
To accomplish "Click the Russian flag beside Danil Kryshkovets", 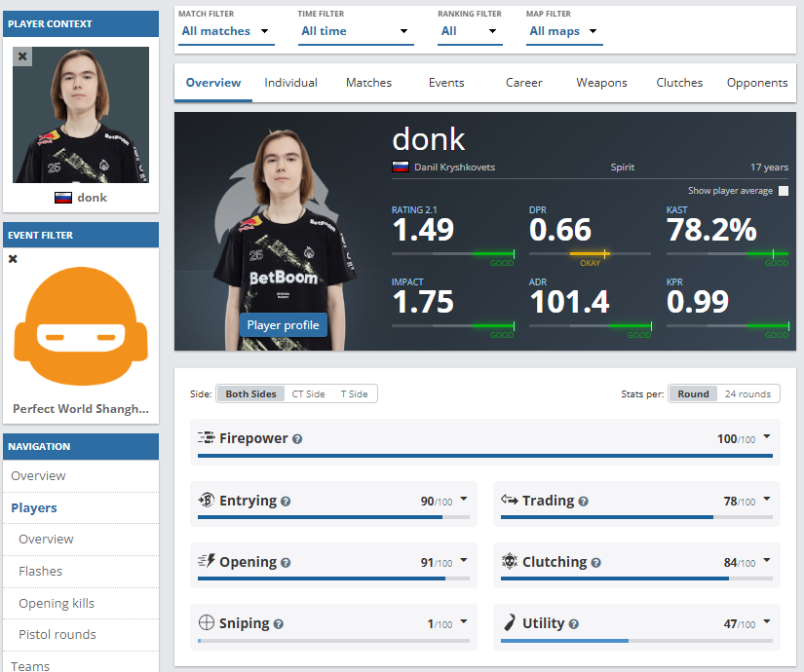I will pos(401,167).
